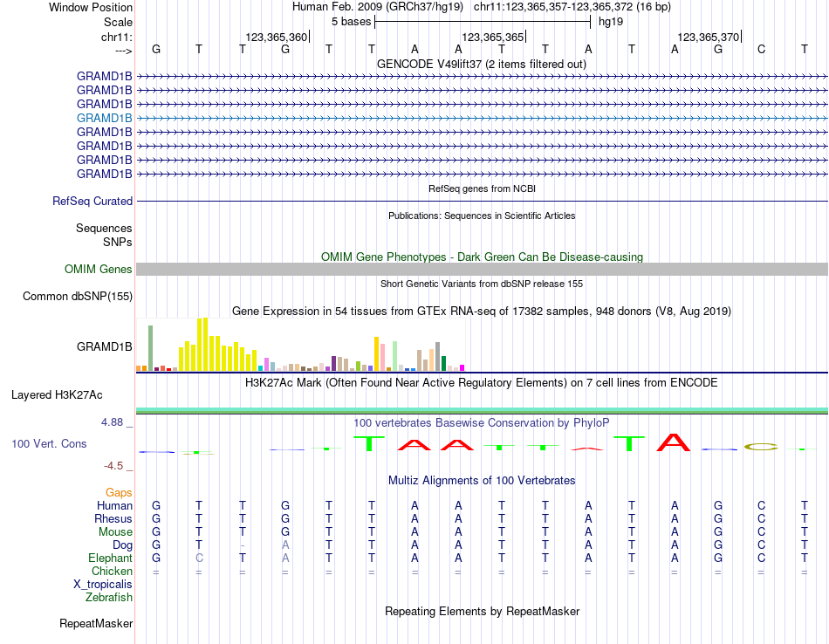The height and width of the screenshot is (644, 829).
Task: Click the Common dbSNP(155) label
Action: click(77, 296)
